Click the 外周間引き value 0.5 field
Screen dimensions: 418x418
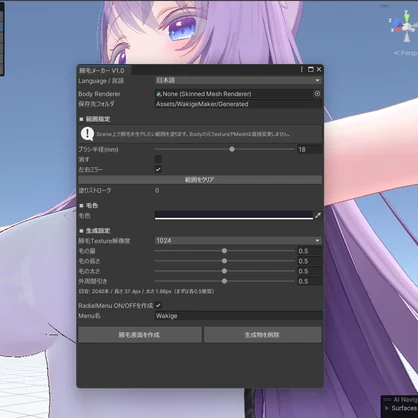309,281
